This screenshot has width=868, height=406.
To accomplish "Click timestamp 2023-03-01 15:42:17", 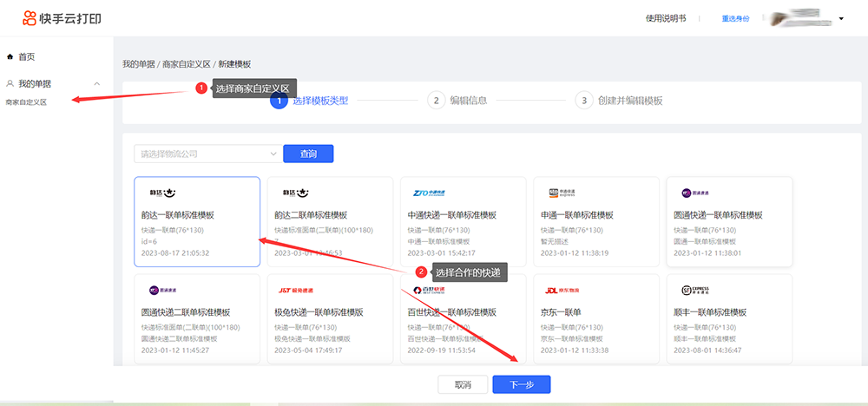I will [x=441, y=252].
